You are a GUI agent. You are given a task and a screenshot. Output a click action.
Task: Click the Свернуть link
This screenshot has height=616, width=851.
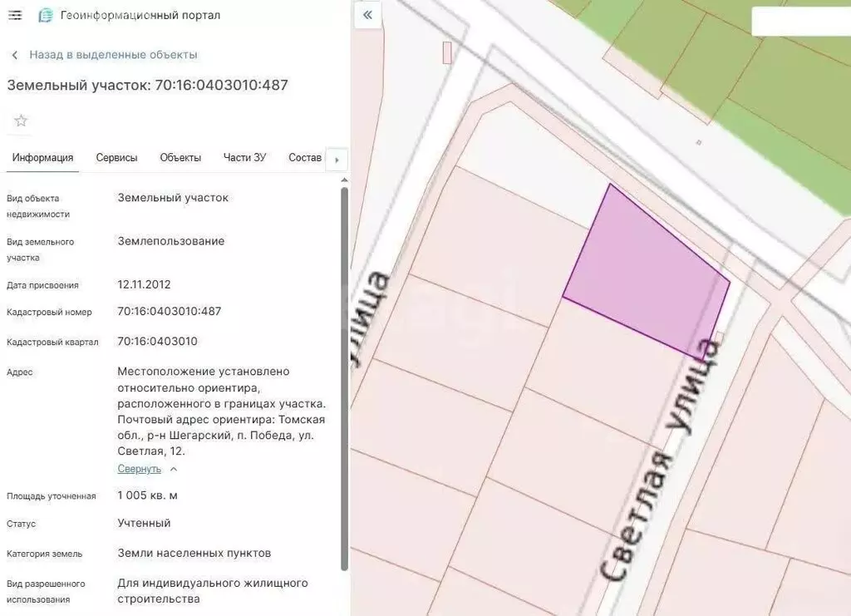(140, 469)
